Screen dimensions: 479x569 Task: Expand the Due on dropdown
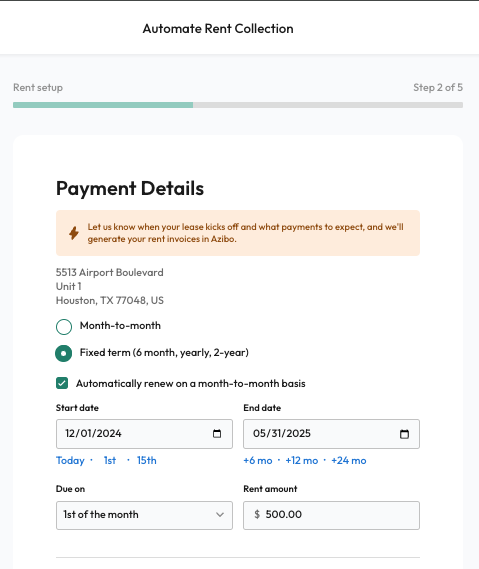[x=144, y=515]
